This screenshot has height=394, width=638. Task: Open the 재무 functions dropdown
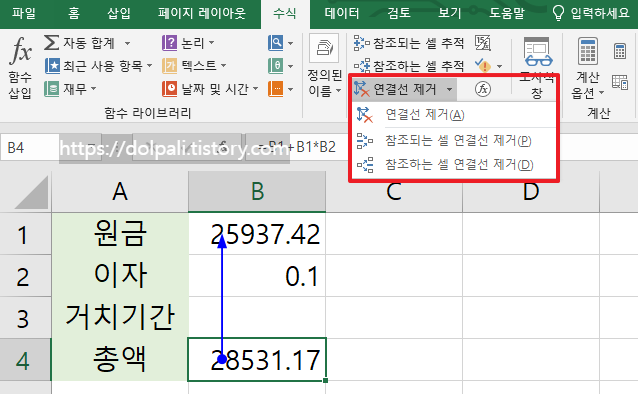[70, 88]
